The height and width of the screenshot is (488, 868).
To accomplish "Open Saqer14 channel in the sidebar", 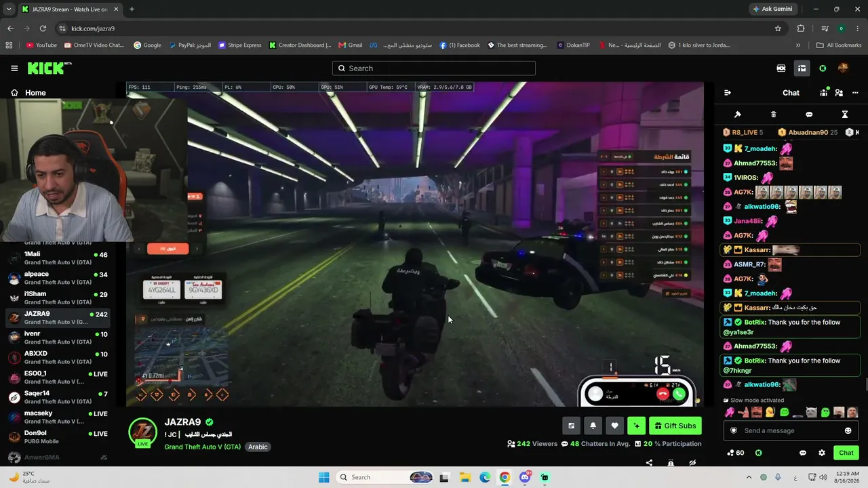I will click(x=58, y=397).
